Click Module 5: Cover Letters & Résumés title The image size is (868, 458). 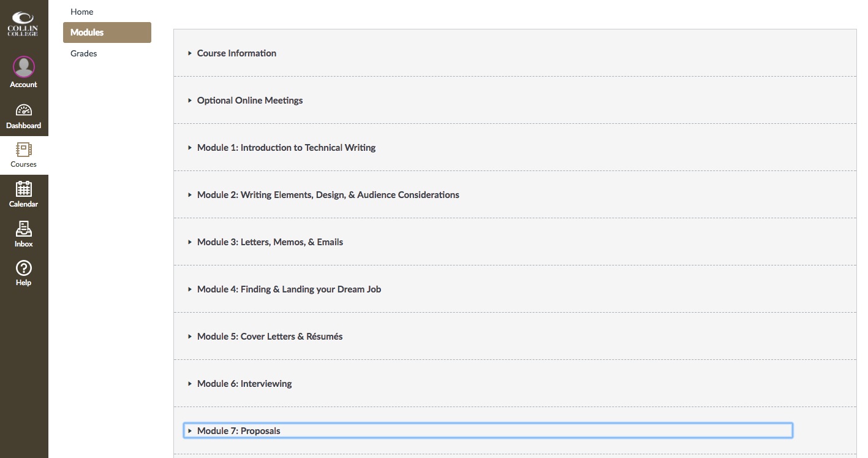(x=270, y=337)
